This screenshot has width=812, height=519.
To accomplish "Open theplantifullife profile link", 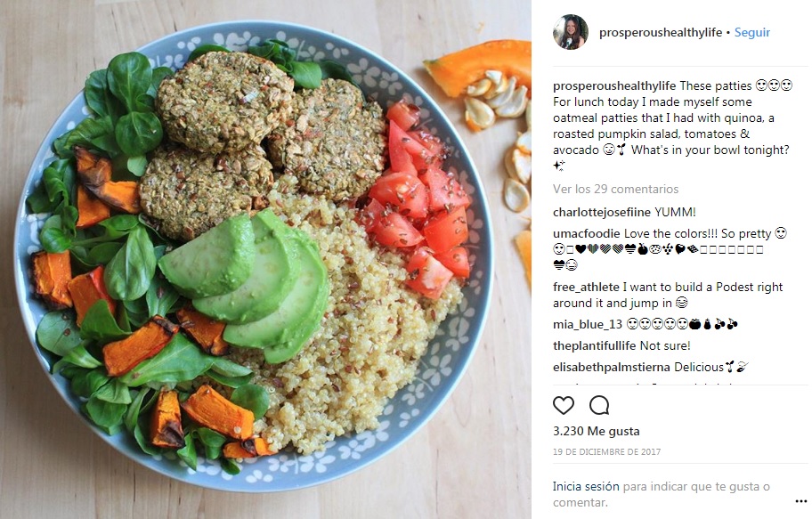I will [x=595, y=345].
